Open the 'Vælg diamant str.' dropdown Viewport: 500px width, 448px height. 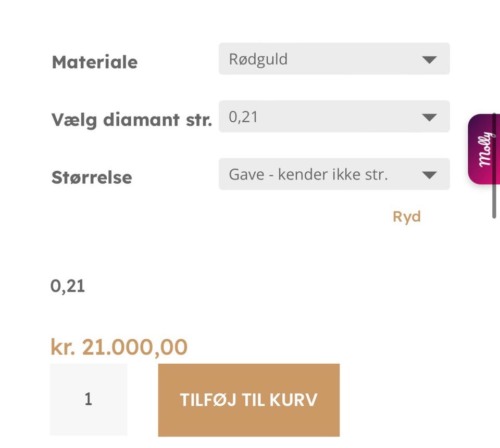(x=334, y=117)
